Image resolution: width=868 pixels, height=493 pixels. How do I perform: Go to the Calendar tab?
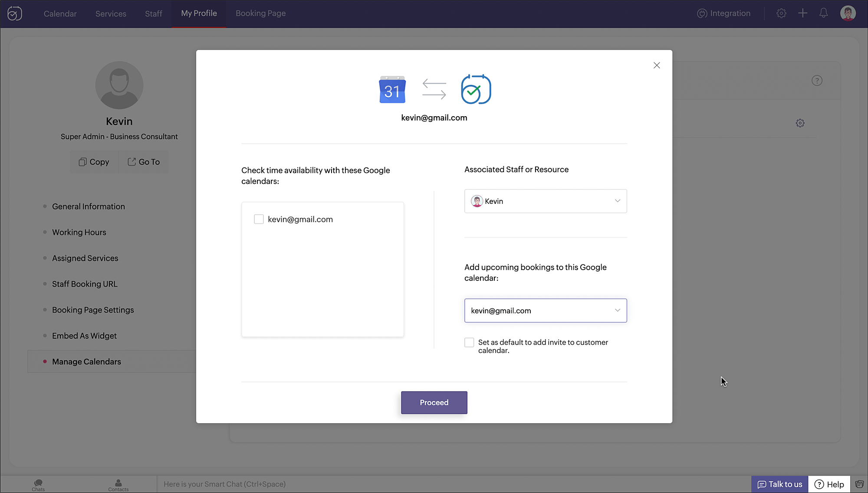click(x=60, y=13)
